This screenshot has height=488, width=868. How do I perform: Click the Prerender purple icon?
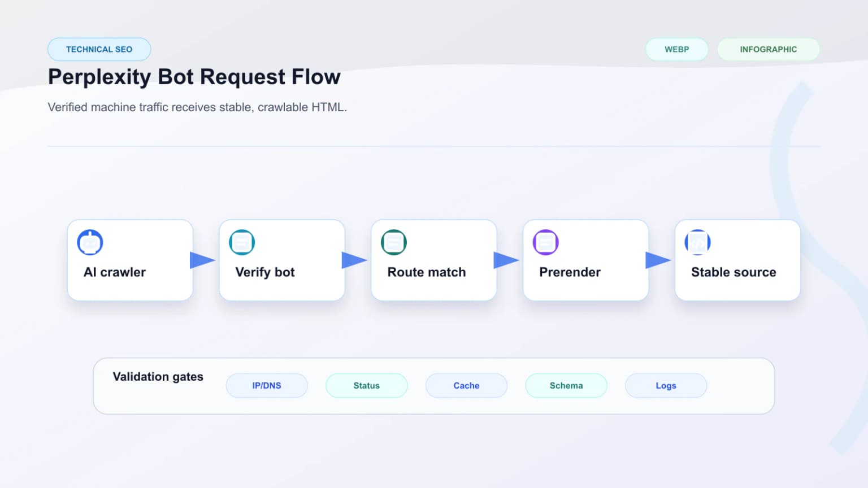(x=546, y=242)
